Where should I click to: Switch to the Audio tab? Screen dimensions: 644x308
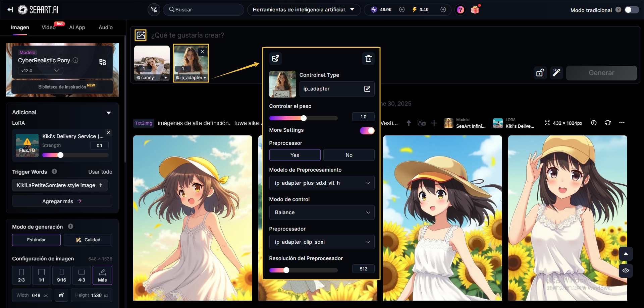(x=105, y=27)
